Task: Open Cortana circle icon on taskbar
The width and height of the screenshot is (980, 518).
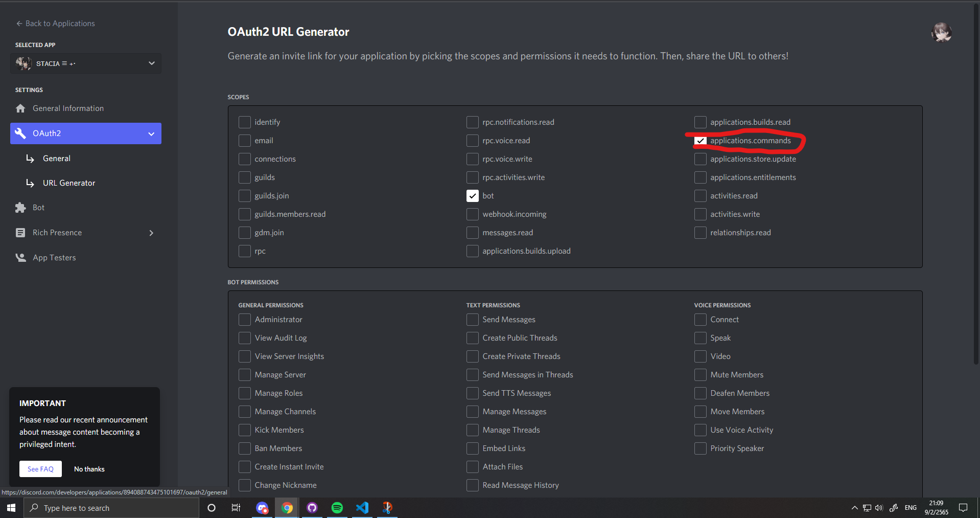Action: pyautogui.click(x=211, y=508)
